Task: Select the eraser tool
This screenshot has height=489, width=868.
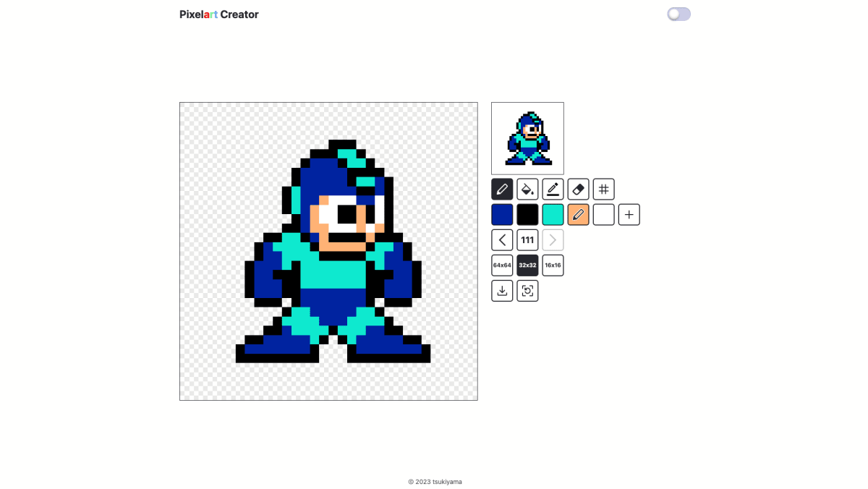Action: pyautogui.click(x=578, y=190)
